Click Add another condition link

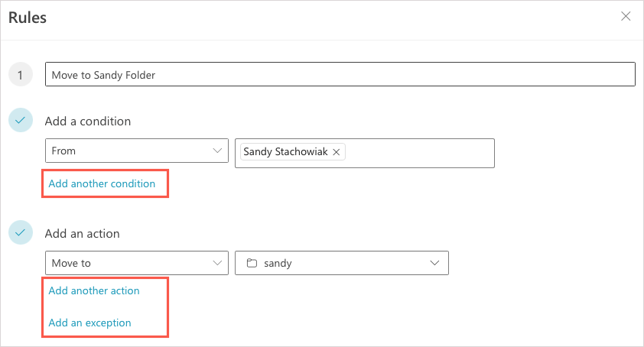[x=102, y=183]
